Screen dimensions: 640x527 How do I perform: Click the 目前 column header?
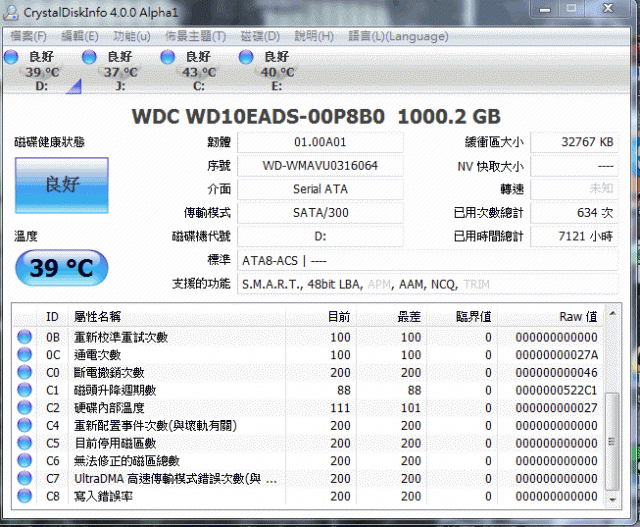point(321,317)
